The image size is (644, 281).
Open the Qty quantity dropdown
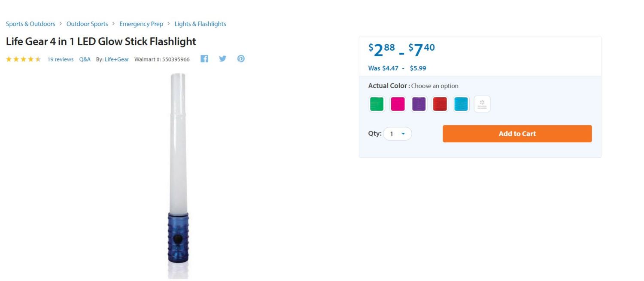tap(398, 134)
